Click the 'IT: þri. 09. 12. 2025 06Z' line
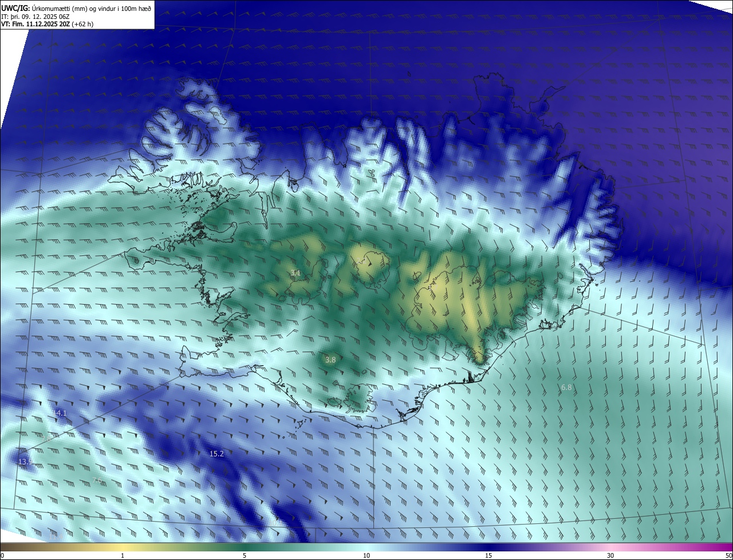Screen dimensions: 733x560 click(x=36, y=17)
